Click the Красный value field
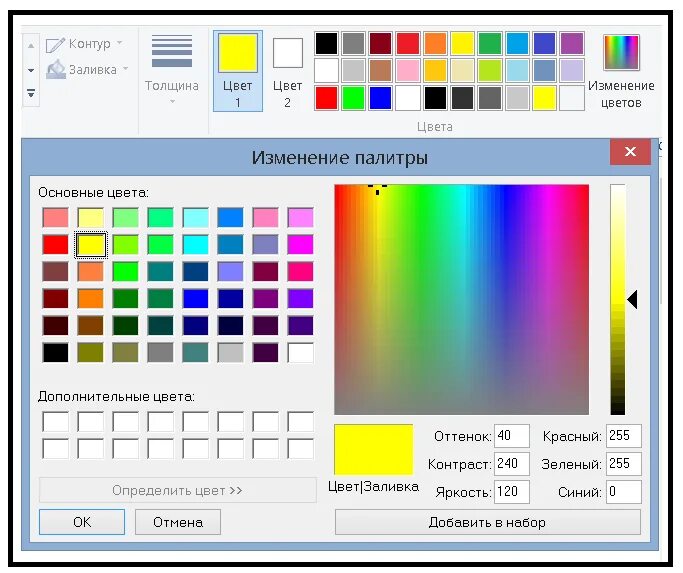The image size is (683, 573). 624,436
